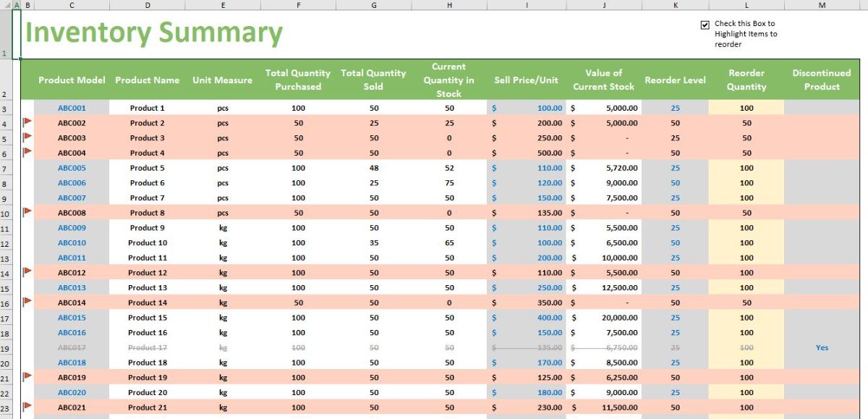Click the red flag beside ABC002
Screen dimensions: 868x419
point(27,122)
